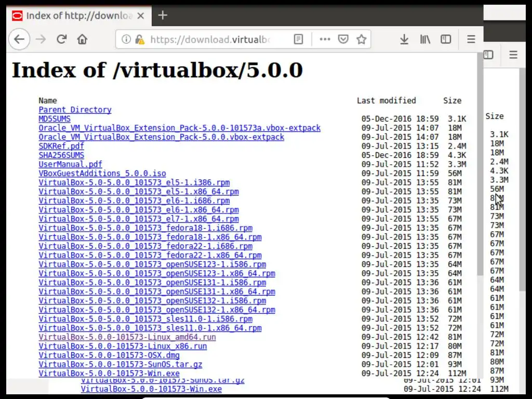Open the downloads arrow panel

pyautogui.click(x=404, y=39)
